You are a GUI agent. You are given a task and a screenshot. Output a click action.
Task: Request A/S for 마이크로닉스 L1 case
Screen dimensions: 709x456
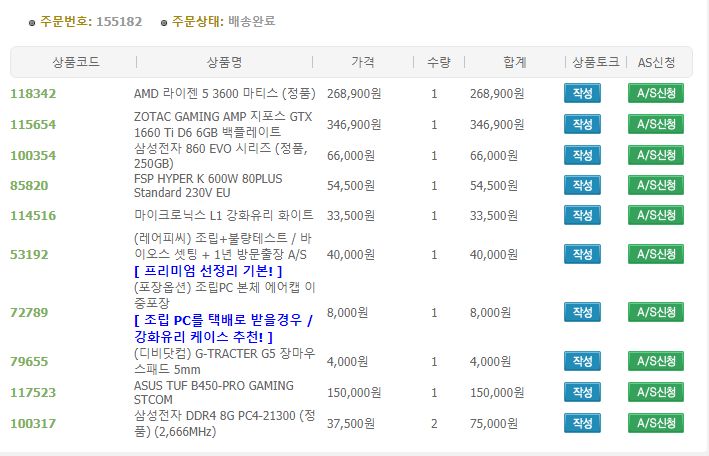[656, 215]
